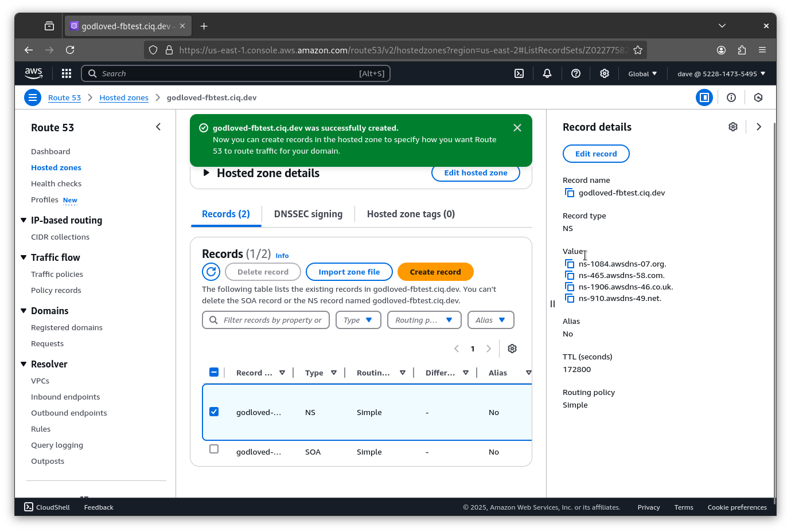
Task: Open Health checks in Route 53 navigation
Action: (x=56, y=183)
